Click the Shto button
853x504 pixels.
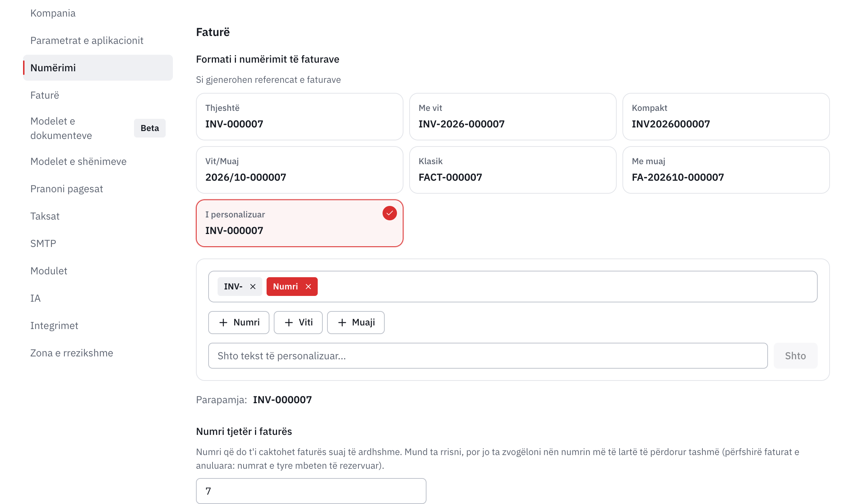795,356
